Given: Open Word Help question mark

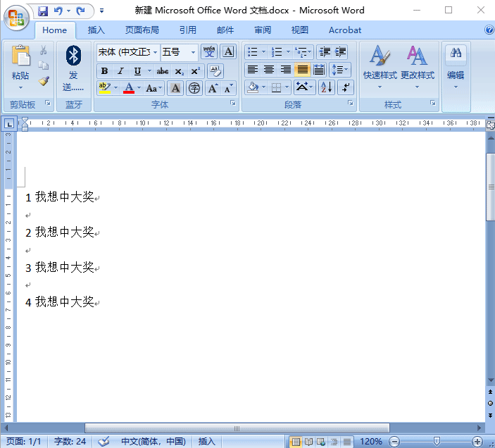Looking at the screenshot, I should [x=489, y=30].
